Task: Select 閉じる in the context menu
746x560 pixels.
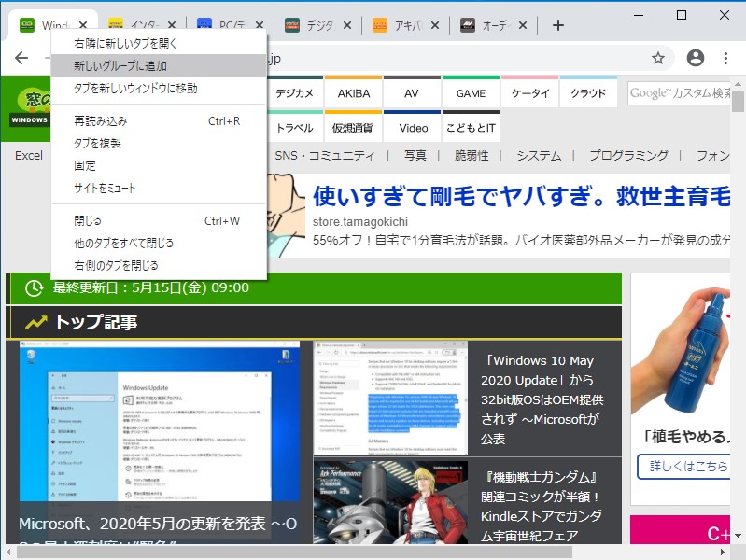Action: coord(159,221)
